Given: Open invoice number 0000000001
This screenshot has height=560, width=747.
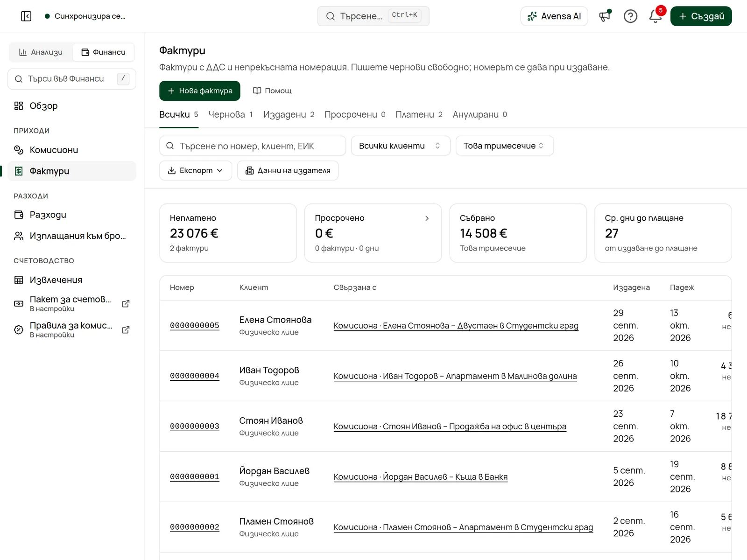Looking at the screenshot, I should coord(195,477).
